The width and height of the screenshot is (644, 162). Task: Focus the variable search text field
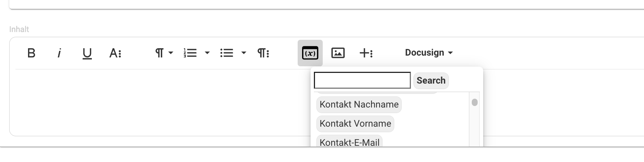point(362,80)
